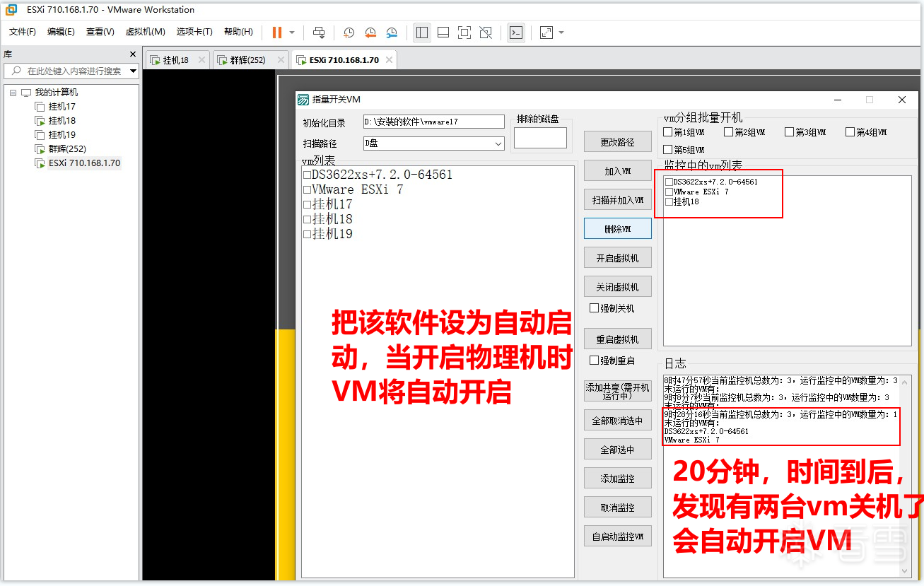The width and height of the screenshot is (924, 586).
Task: Open the stretch display options dropdown arrow
Action: 561,33
